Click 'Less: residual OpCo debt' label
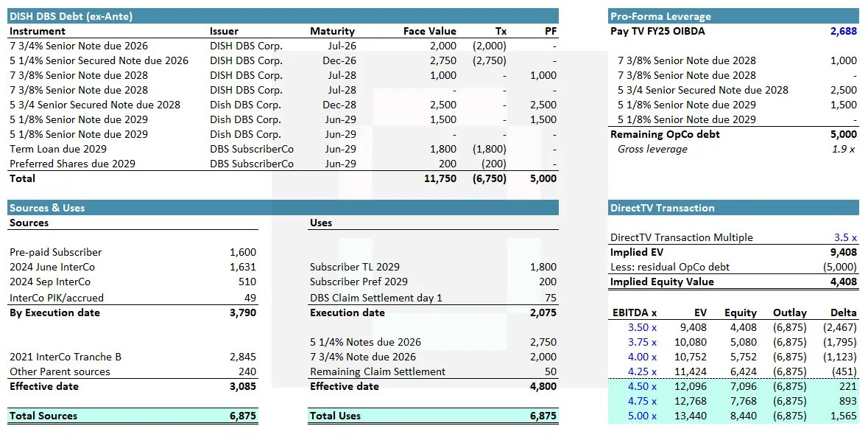This screenshot has height=440, width=868. point(670,267)
